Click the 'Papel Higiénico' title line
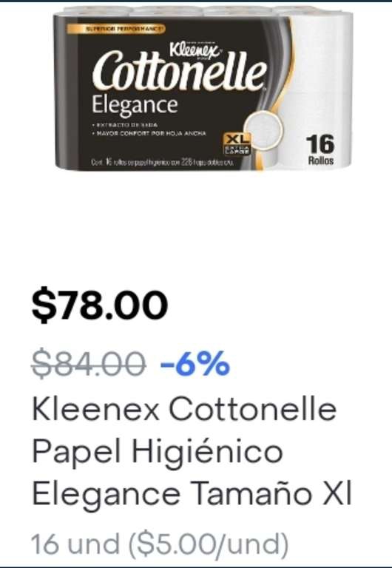The height and width of the screenshot is (568, 392). coord(158,451)
